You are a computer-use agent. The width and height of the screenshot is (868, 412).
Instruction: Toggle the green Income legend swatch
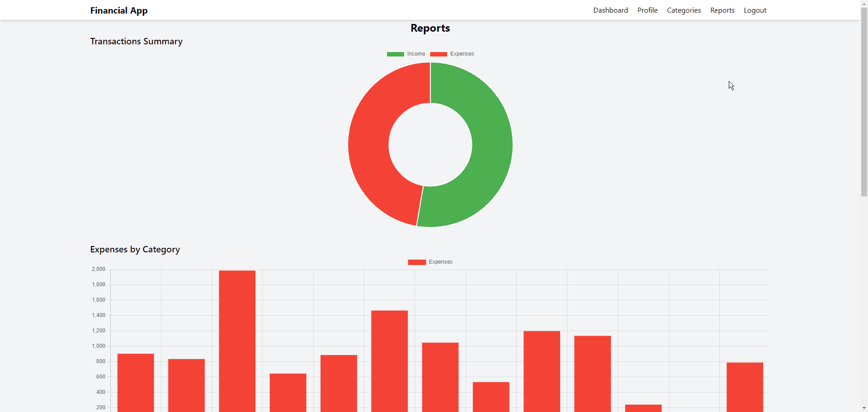coord(396,54)
